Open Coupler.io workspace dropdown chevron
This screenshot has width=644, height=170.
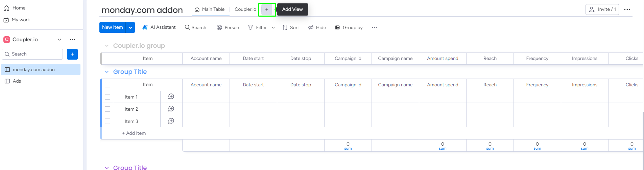click(x=59, y=40)
